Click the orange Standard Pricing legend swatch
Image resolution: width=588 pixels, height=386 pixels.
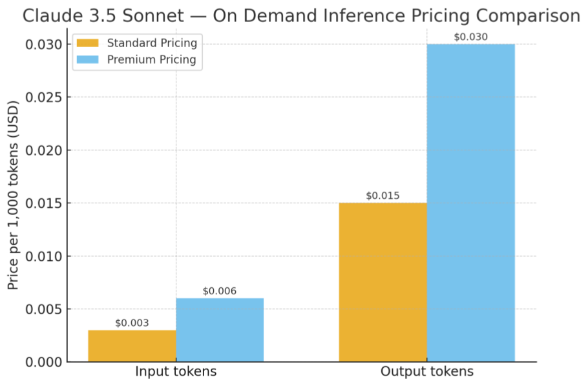tap(88, 43)
